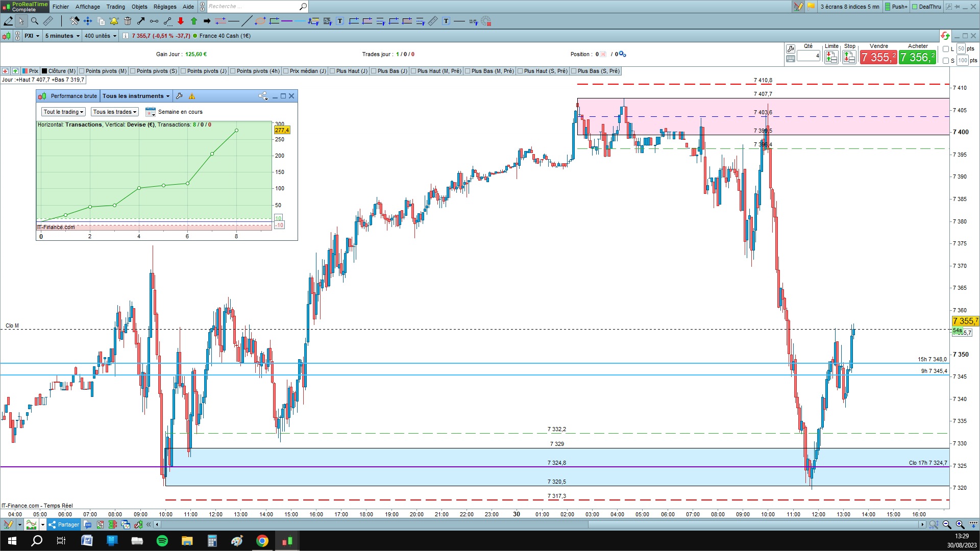Expand the 400 unités dropdown
Viewport: 980px width, 551px height.
(101, 36)
